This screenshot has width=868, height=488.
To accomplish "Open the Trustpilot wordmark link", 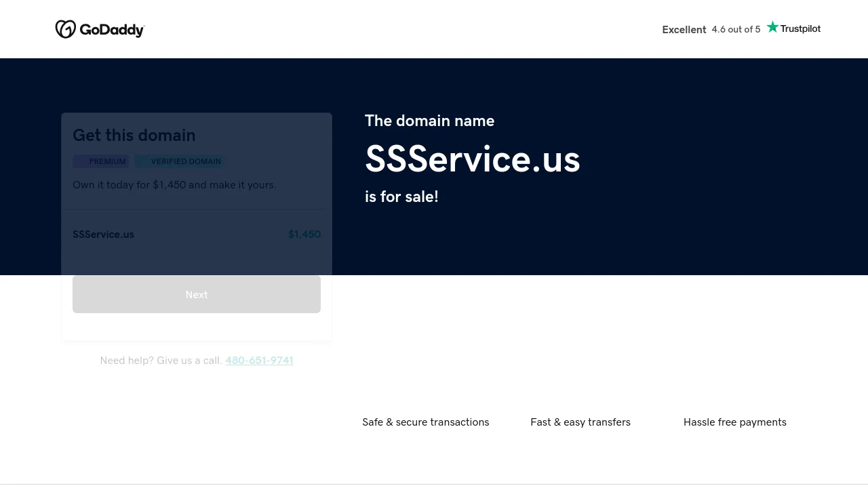I will pos(800,28).
